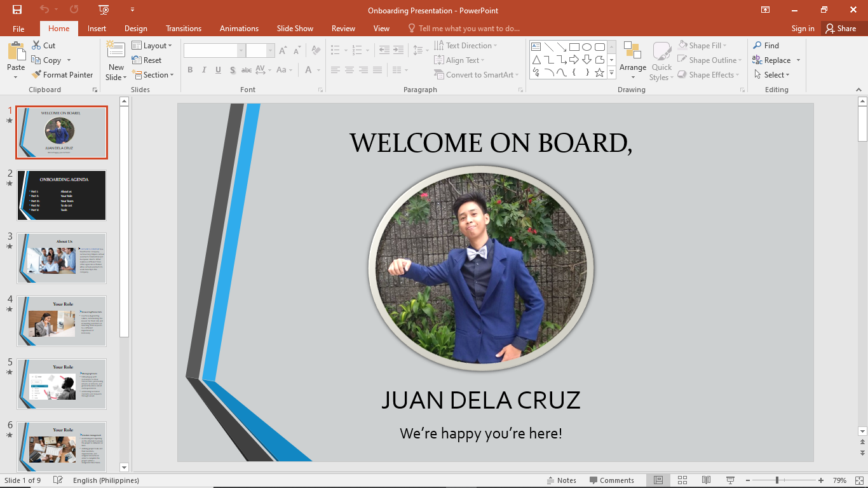
Task: Click the Replace button
Action: [771, 60]
